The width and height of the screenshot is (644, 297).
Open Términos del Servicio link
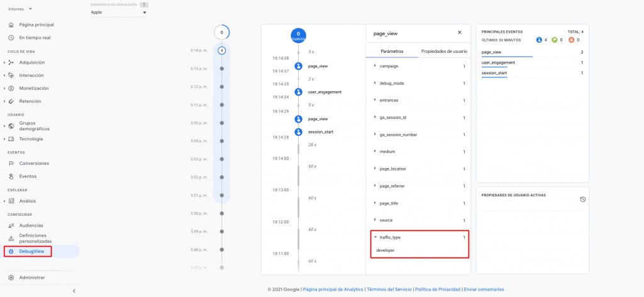[389, 289]
